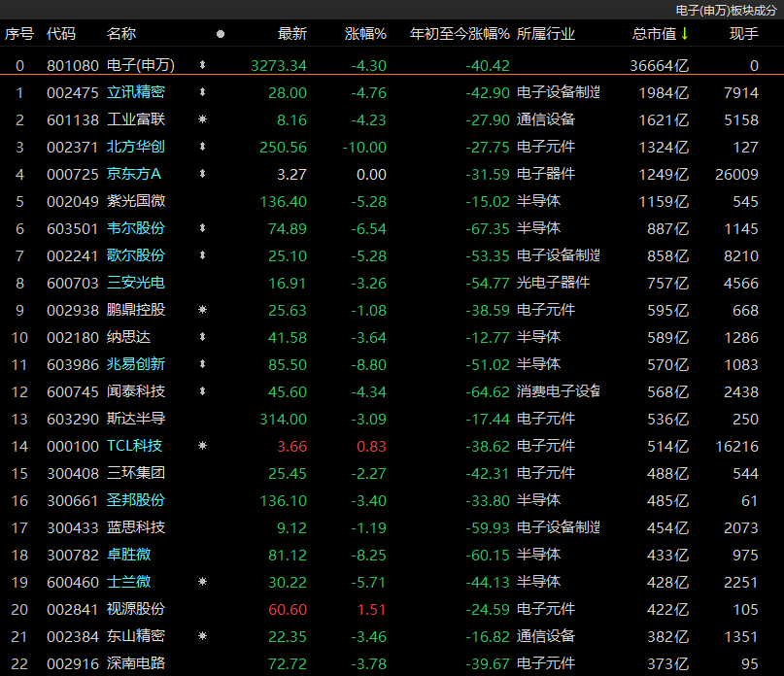Open stock 韦尔股份
Image resolution: width=784 pixels, height=676 pixels.
point(135,228)
